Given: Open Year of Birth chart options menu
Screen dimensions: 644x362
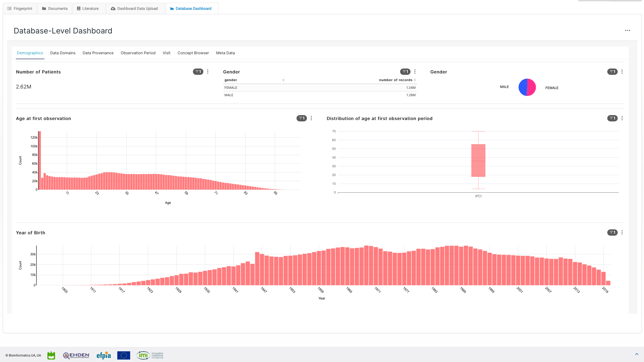Looking at the screenshot, I should pos(622,232).
